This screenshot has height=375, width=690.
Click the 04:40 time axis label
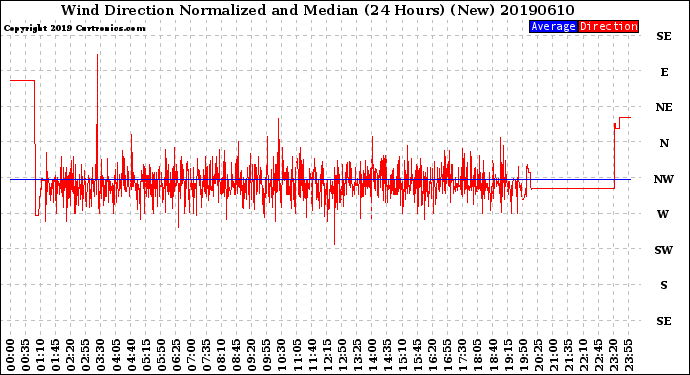tap(131, 355)
